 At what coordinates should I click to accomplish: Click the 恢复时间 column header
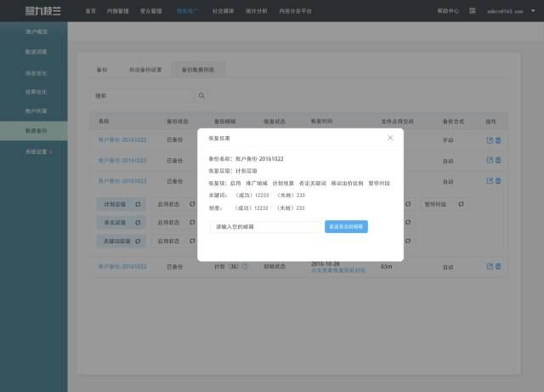pyautogui.click(x=321, y=122)
